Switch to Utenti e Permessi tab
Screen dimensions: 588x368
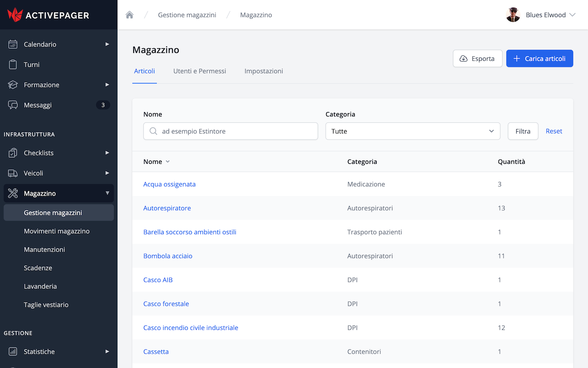[x=199, y=71]
